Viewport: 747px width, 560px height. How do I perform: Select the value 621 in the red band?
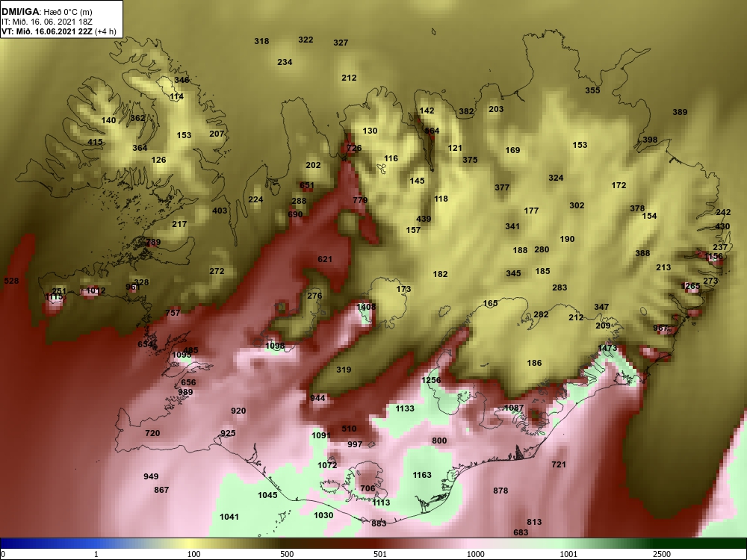[325, 259]
